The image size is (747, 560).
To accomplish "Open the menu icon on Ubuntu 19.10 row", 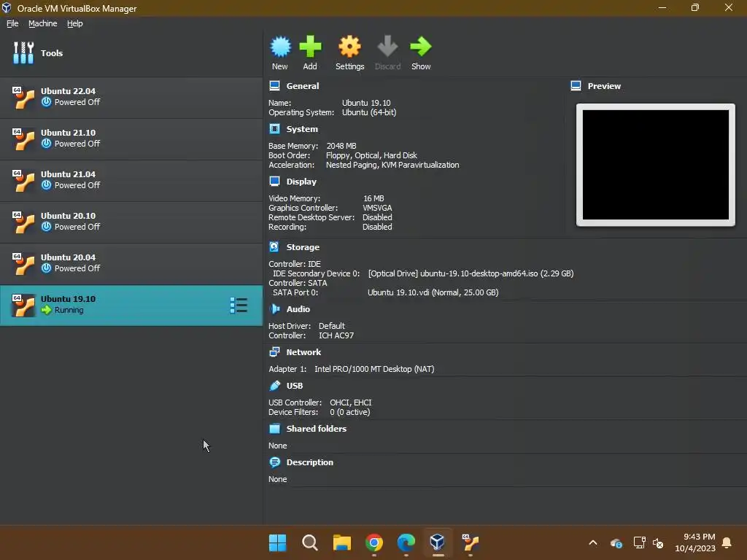I will [239, 306].
